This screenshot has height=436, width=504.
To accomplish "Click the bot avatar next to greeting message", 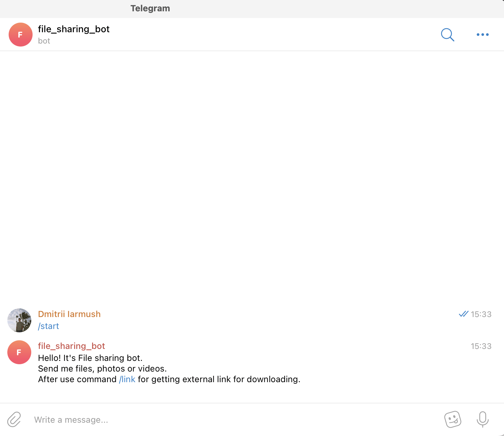I will [x=19, y=352].
